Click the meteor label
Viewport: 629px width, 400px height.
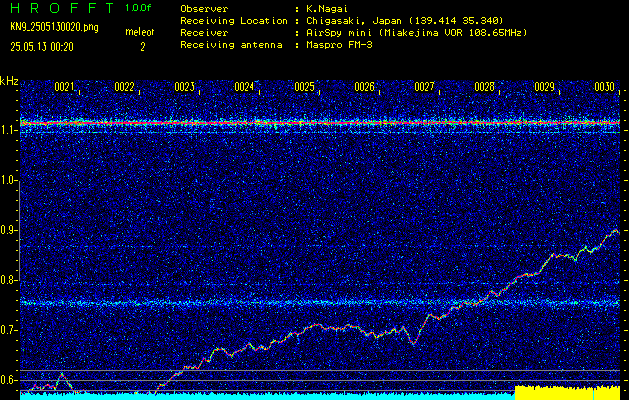point(140,32)
